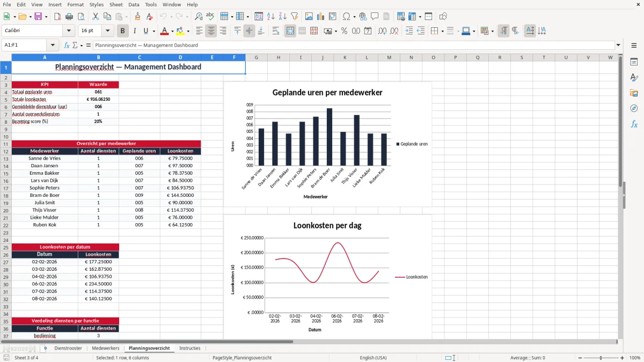The width and height of the screenshot is (644, 362).
Task: Click zoom percentage 100% in status bar
Action: pyautogui.click(x=635, y=358)
